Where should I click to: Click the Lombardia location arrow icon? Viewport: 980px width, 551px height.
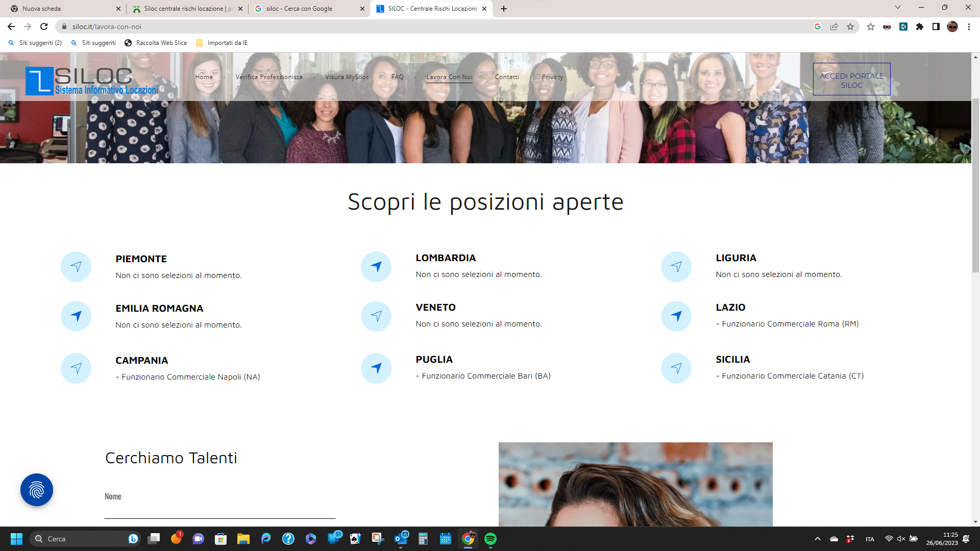pos(376,267)
